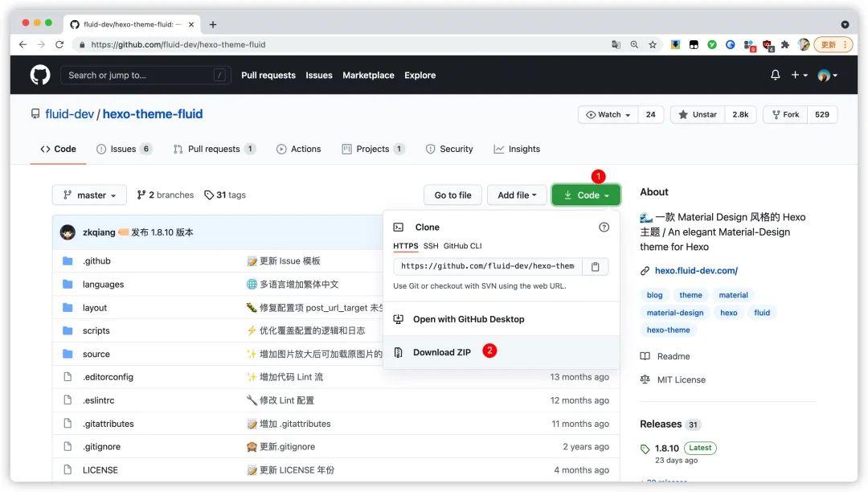Open the repo Pull requests tab
The height and width of the screenshot is (492, 868).
[215, 149]
